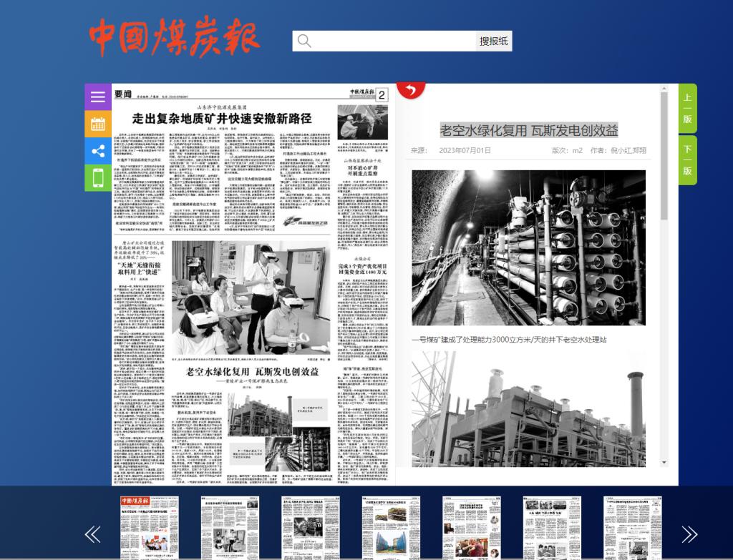Select the 老空水绿化复用 headline on newspaper page
The height and width of the screenshot is (560, 733).
[x=252, y=372]
